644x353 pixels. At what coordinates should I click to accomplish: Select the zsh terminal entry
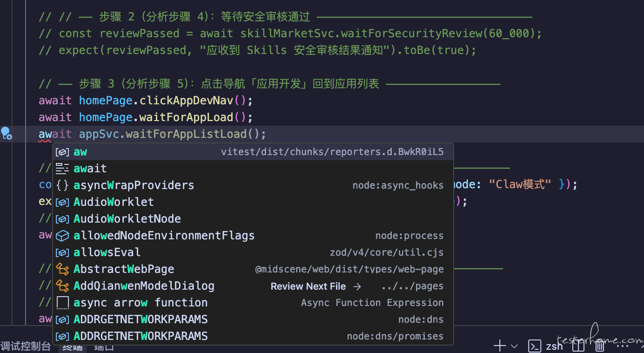(546, 346)
